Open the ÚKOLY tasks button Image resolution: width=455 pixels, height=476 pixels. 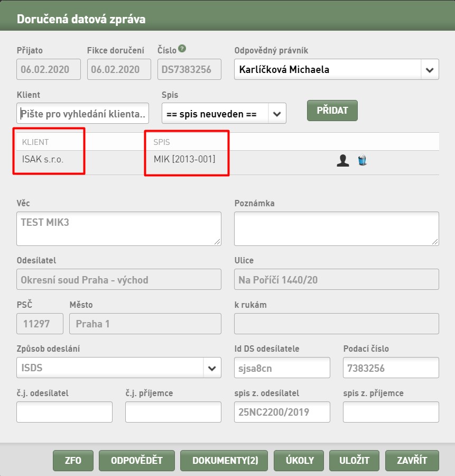pyautogui.click(x=299, y=461)
